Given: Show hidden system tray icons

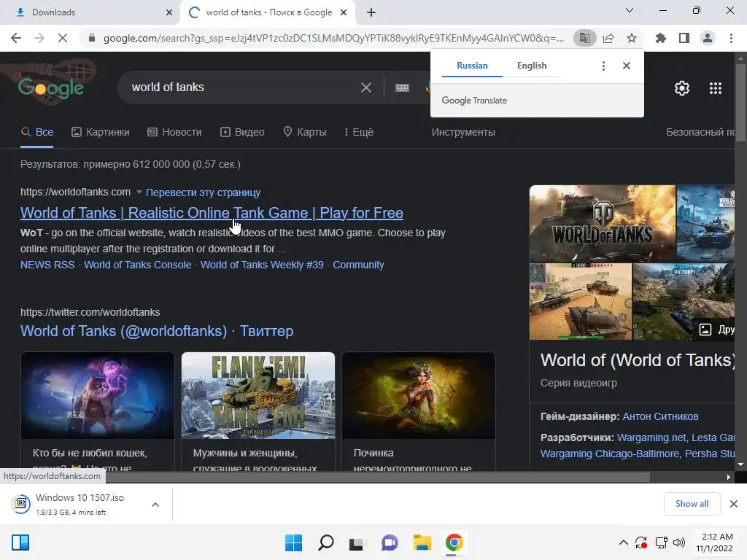Looking at the screenshot, I should [x=623, y=542].
